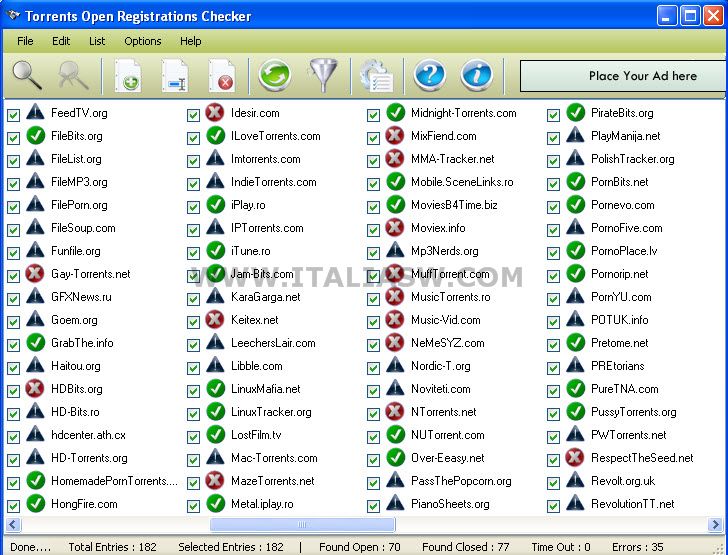Click the red X icon beside RespectTheSeed.net
Viewport: 728px width, 555px height.
tap(575, 457)
